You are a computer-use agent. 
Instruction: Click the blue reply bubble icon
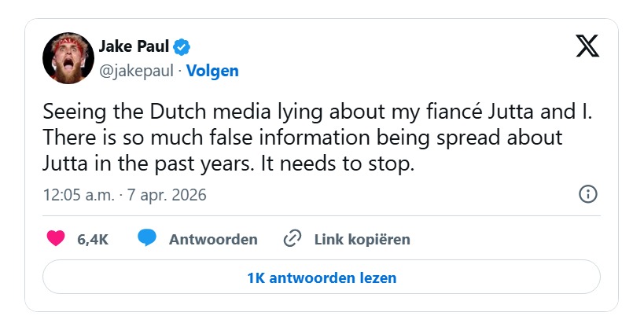coord(147,239)
